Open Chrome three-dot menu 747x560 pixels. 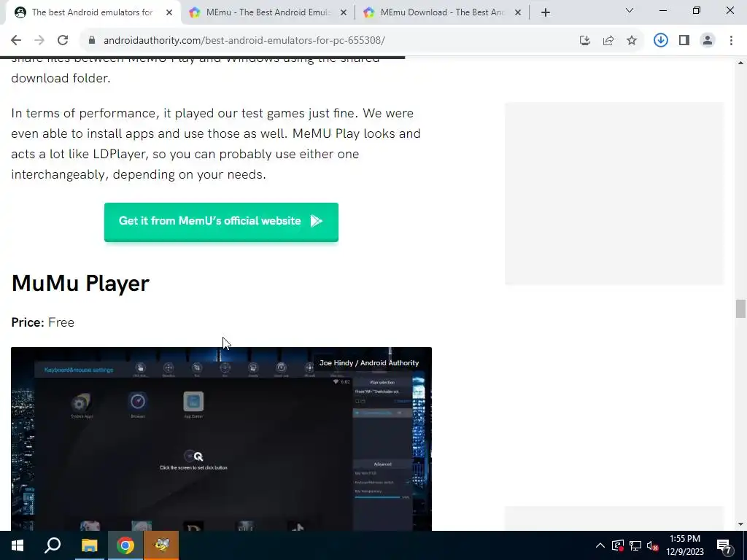(731, 41)
